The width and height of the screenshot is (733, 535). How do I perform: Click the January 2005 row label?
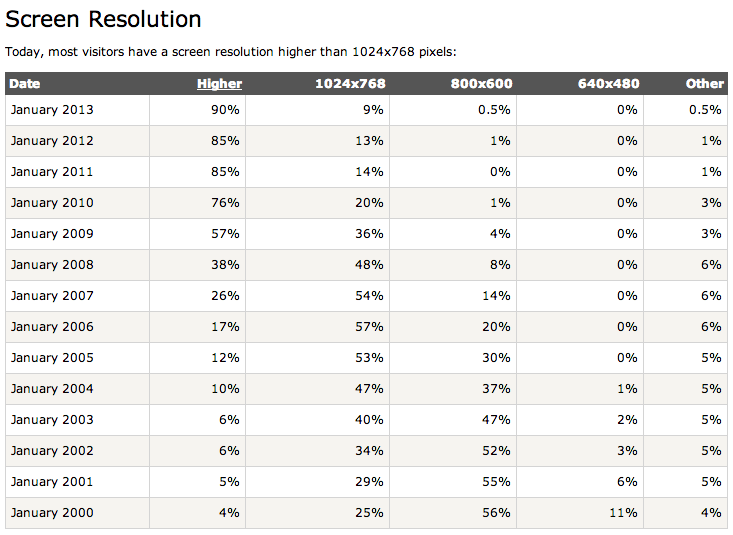pos(52,358)
